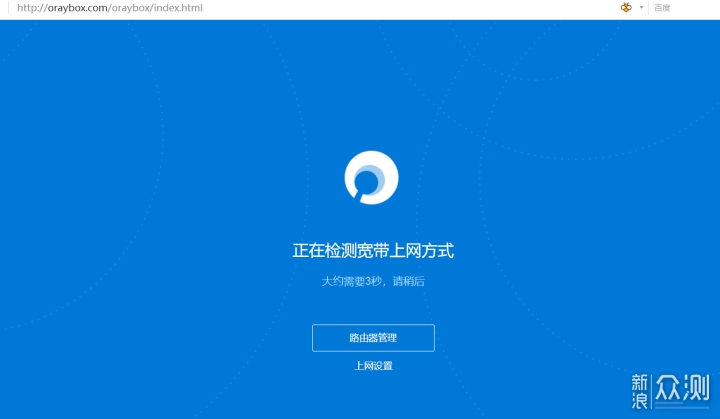Click the 路由器管理 button
The width and height of the screenshot is (720, 419).
pos(373,338)
